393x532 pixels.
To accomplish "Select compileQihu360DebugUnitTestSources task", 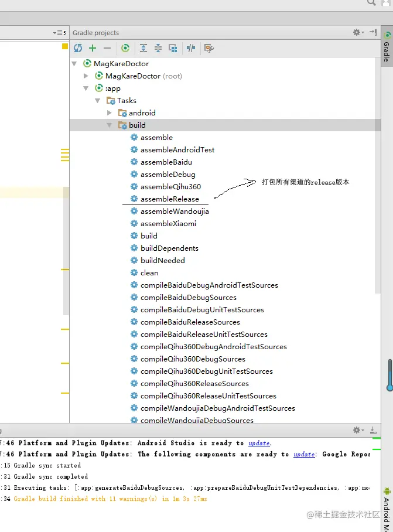I will point(201,371).
